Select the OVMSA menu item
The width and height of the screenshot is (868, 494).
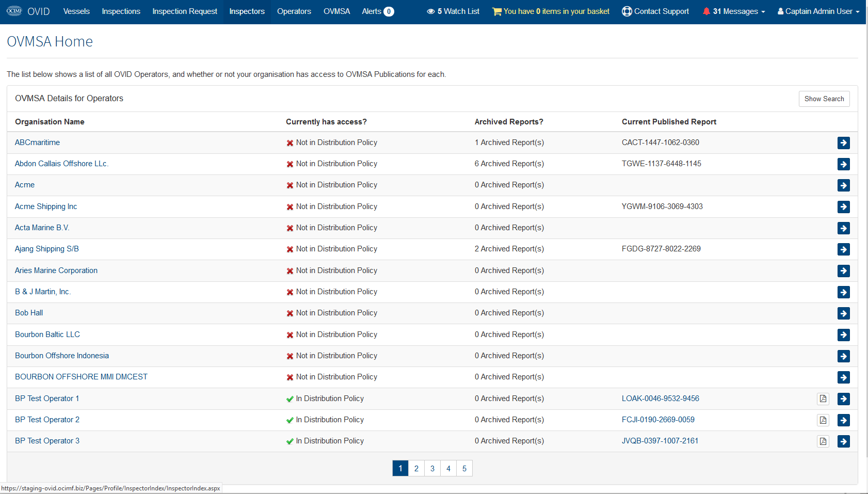pos(336,11)
